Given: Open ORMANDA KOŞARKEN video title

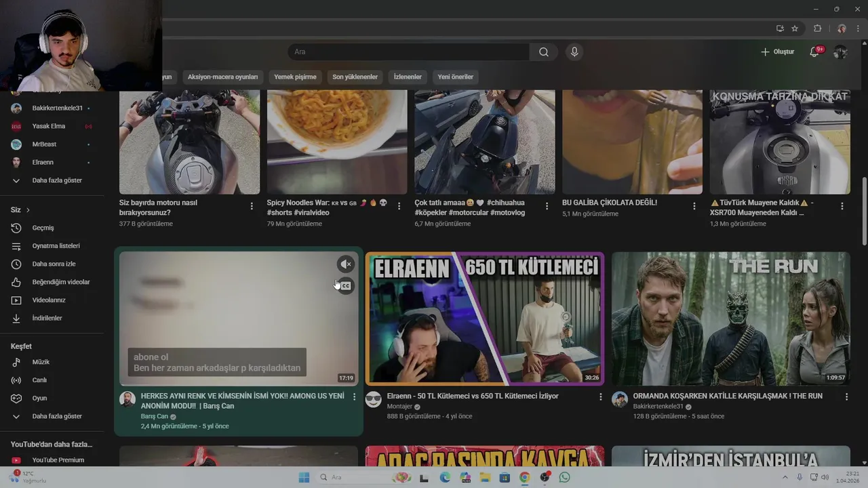Looking at the screenshot, I should click(728, 396).
